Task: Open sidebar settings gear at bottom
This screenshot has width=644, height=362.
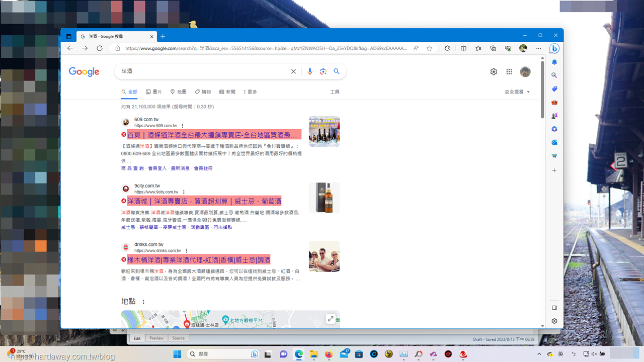Action: pyautogui.click(x=554, y=321)
